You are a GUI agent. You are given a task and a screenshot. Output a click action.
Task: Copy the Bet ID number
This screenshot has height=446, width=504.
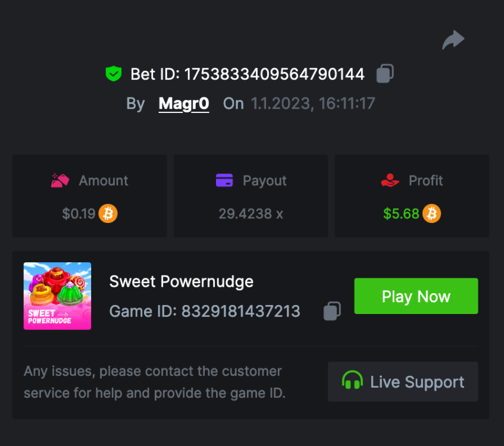click(x=385, y=74)
